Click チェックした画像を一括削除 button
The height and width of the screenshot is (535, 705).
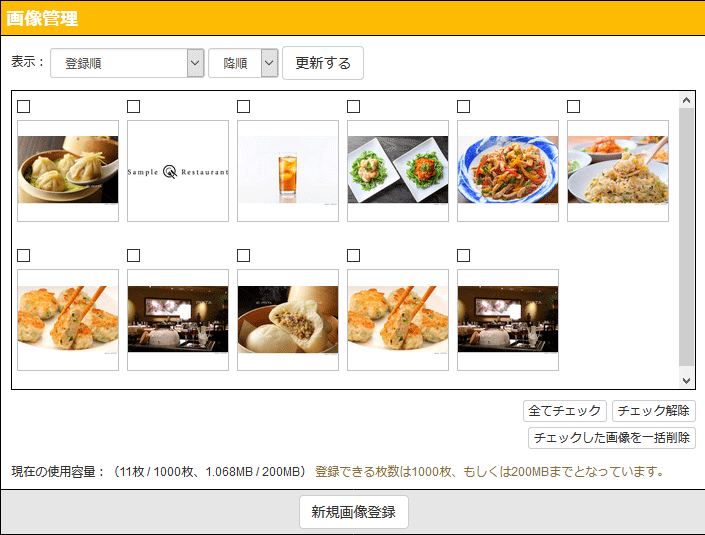[x=611, y=438]
